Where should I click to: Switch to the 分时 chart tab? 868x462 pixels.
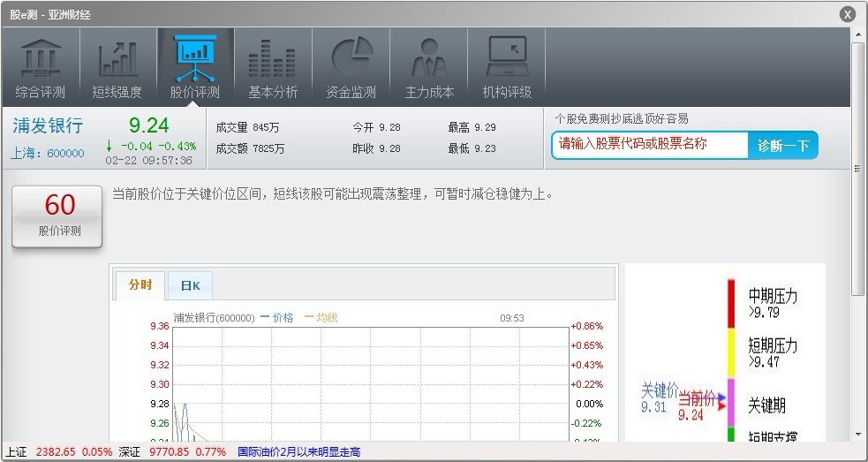pyautogui.click(x=140, y=285)
